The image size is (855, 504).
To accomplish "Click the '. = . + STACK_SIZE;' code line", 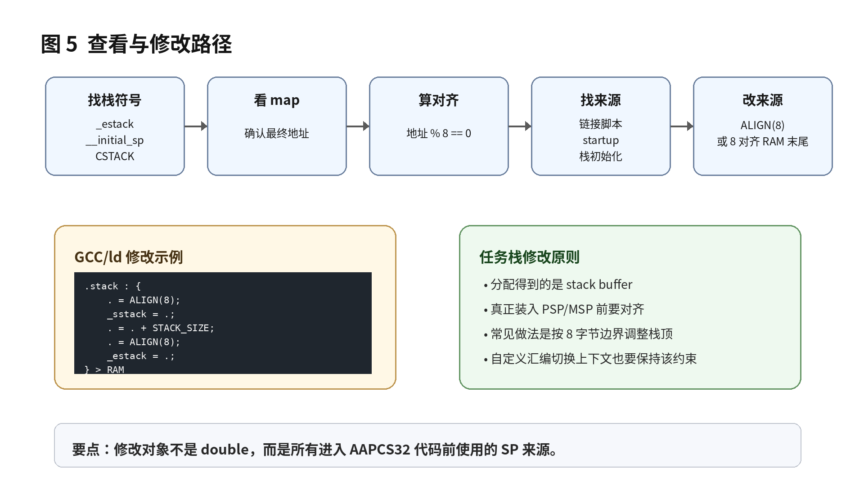I will point(161,328).
